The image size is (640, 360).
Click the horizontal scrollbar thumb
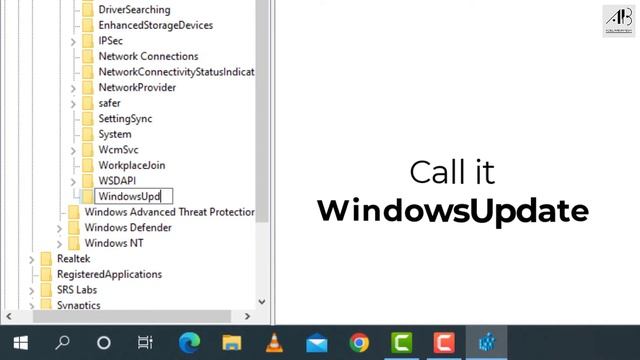[132, 316]
